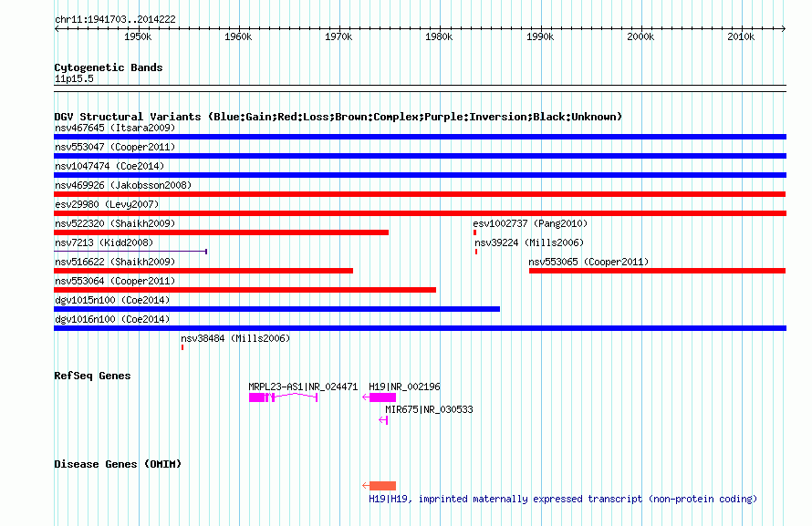Click the H19|NR_002196 label

click(x=404, y=387)
